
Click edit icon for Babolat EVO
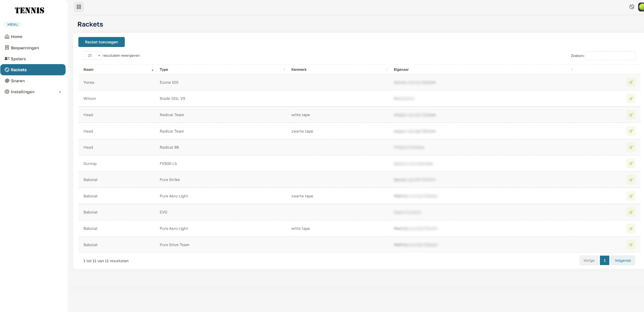coord(631,212)
